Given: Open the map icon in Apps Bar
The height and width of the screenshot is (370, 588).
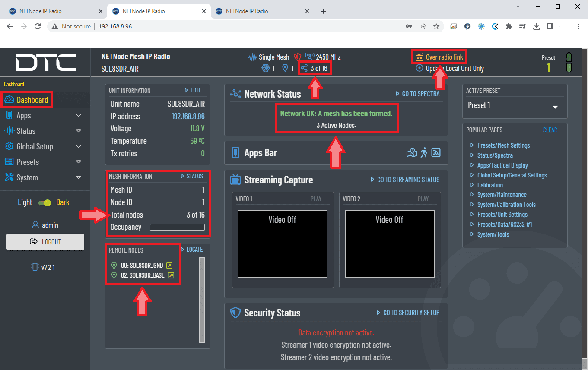Looking at the screenshot, I should [411, 152].
